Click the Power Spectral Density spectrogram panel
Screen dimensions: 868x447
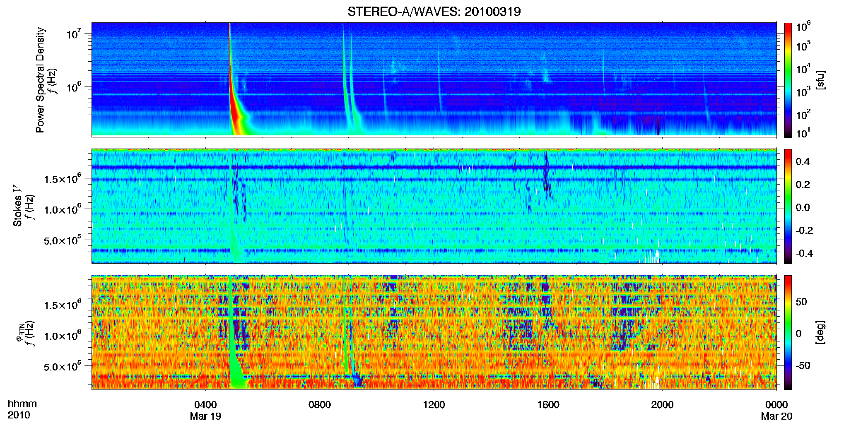434,79
